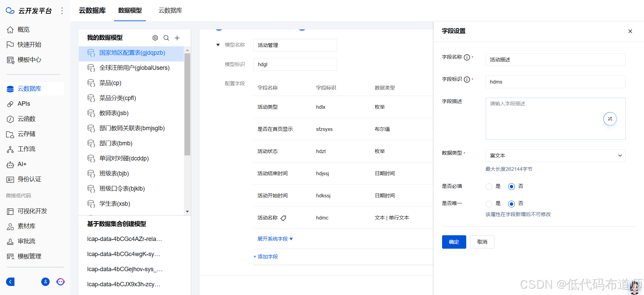Click the 模型标识 input hdgl
644x295 pixels.
click(x=295, y=64)
